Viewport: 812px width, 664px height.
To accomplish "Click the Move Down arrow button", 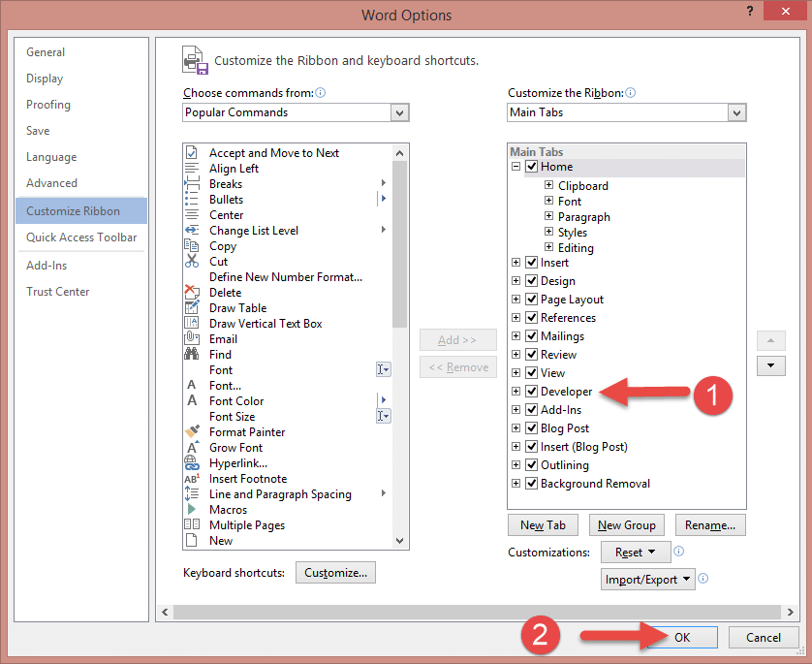I will [x=770, y=365].
